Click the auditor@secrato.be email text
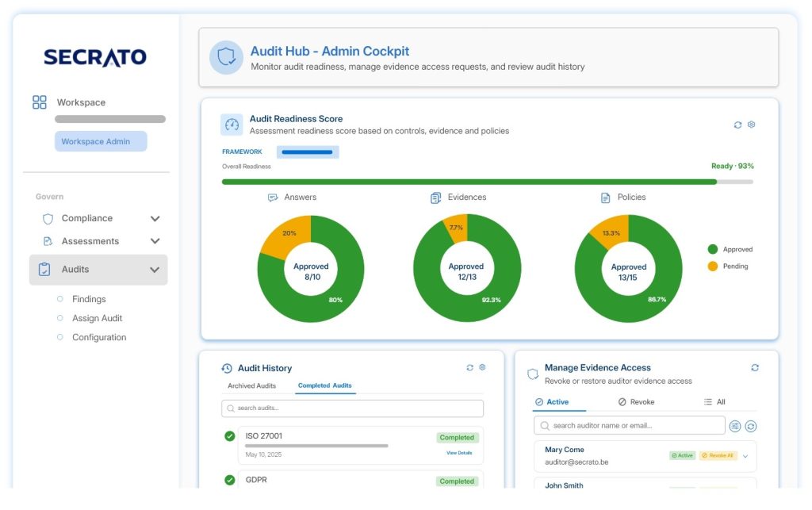 click(576, 462)
